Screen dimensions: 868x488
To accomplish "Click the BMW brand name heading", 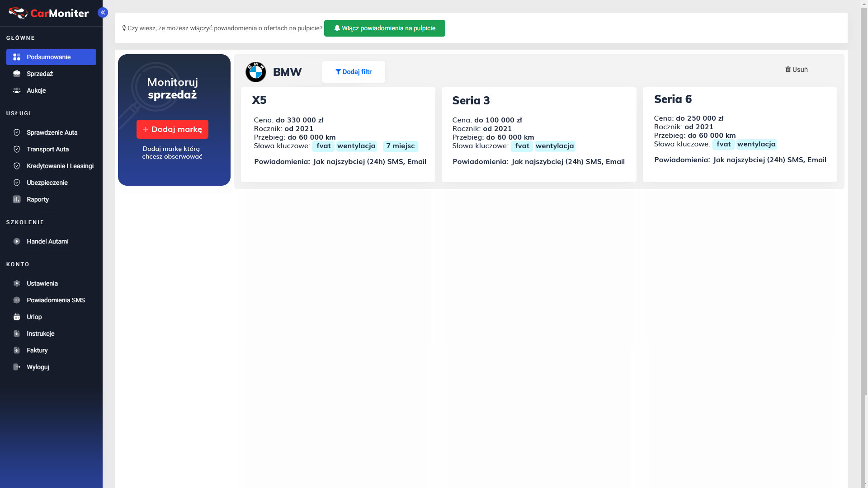I will coord(287,72).
